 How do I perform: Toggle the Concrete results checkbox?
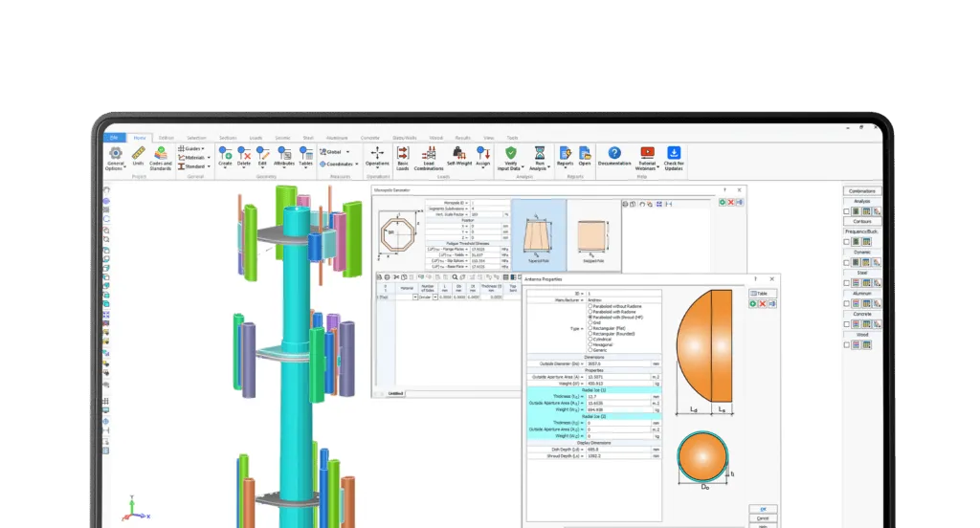847,324
